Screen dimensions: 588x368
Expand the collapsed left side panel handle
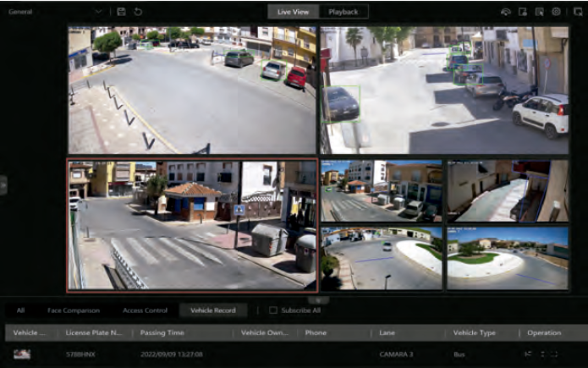tap(3, 186)
